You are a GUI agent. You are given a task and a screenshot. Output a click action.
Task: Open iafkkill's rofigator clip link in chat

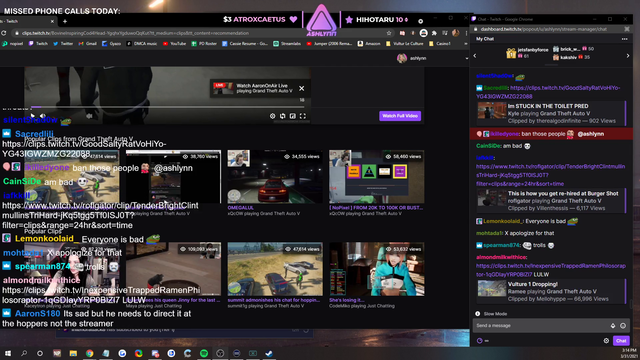(550, 175)
